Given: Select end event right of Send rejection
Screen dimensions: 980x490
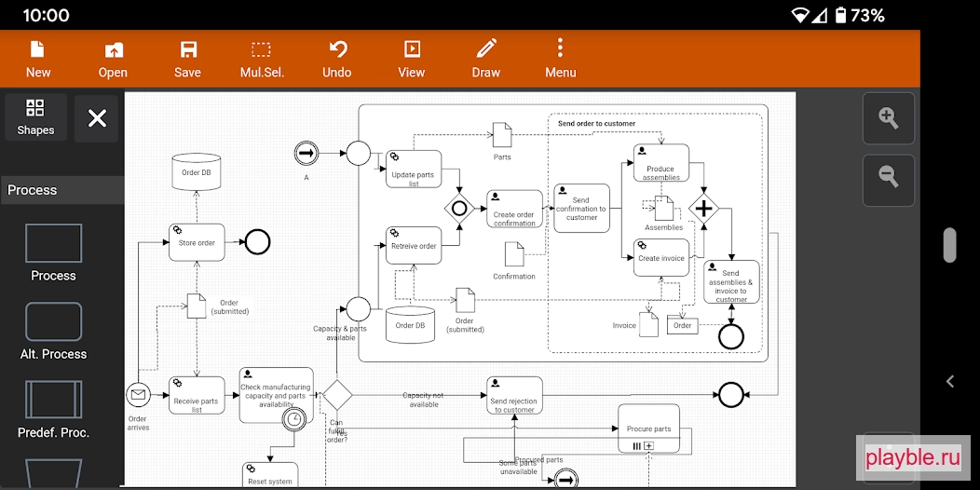Looking at the screenshot, I should tap(731, 395).
